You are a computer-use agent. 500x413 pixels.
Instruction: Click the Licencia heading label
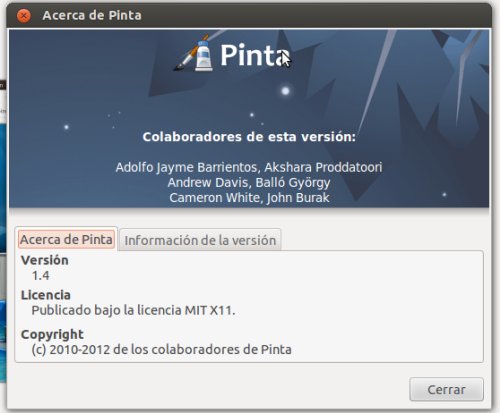pyautogui.click(x=46, y=295)
